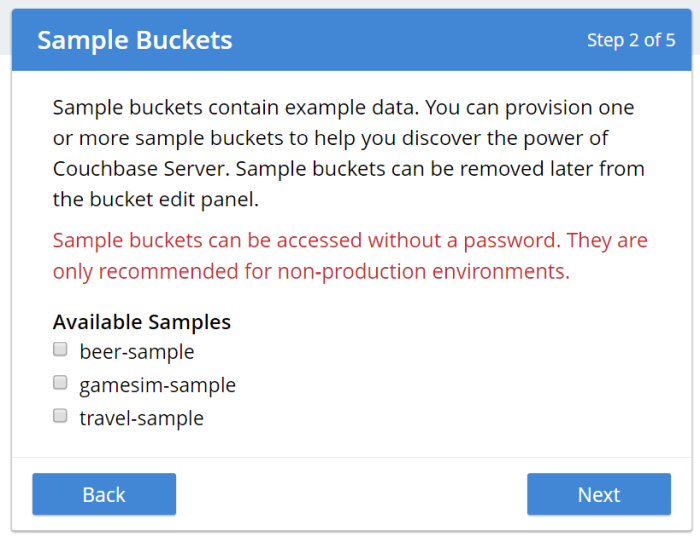Go back with the Back button

point(104,494)
